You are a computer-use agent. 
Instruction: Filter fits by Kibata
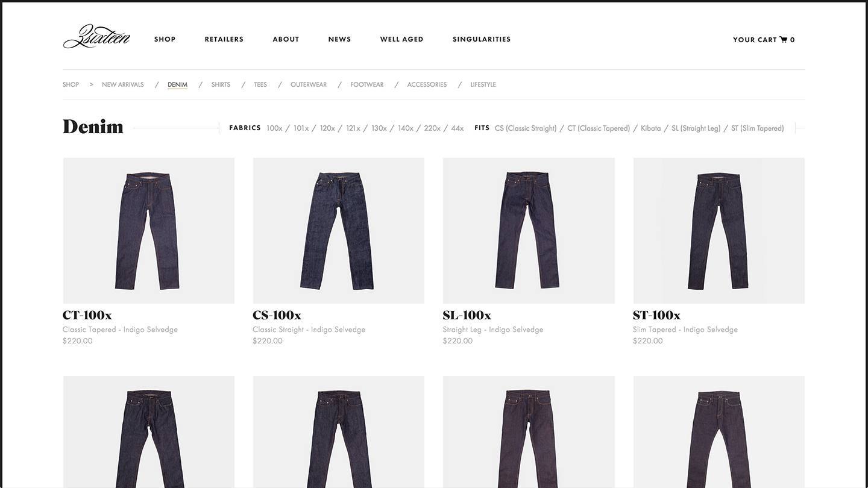tap(650, 128)
